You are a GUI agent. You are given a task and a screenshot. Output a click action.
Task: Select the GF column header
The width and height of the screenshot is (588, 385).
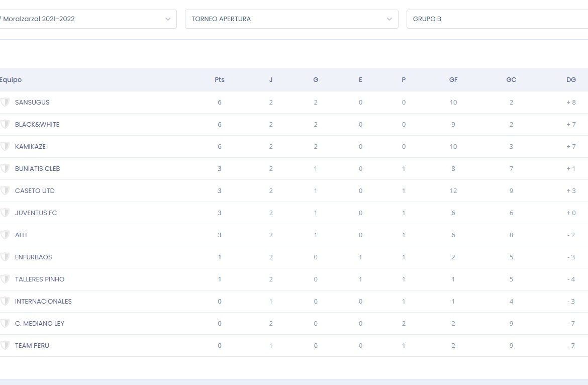tap(453, 80)
